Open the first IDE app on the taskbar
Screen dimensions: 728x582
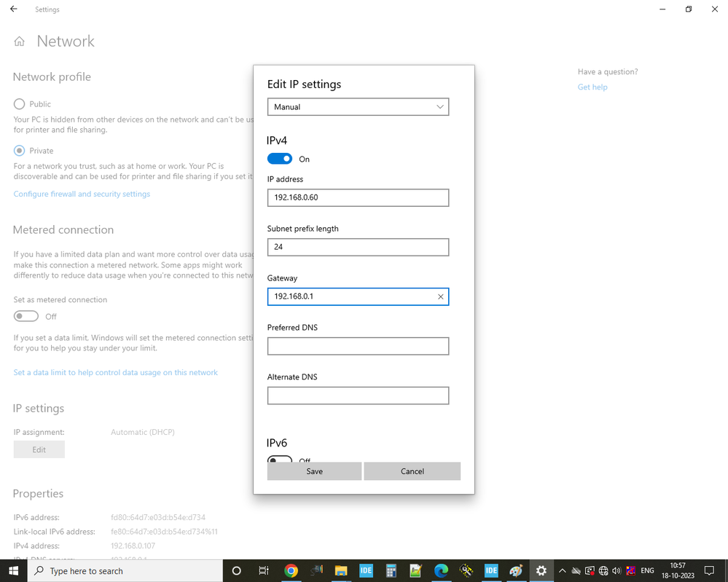click(x=366, y=570)
